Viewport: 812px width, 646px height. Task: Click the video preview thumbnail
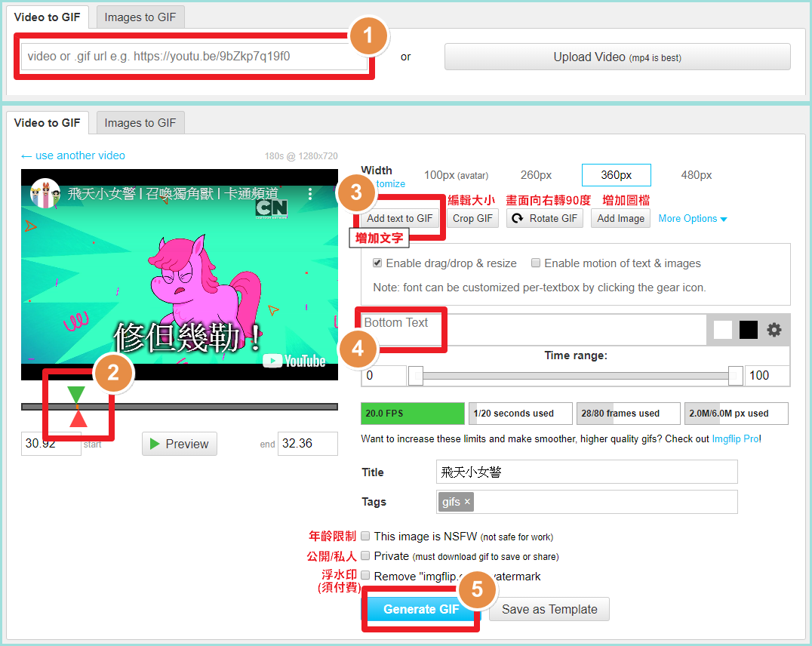click(x=179, y=275)
